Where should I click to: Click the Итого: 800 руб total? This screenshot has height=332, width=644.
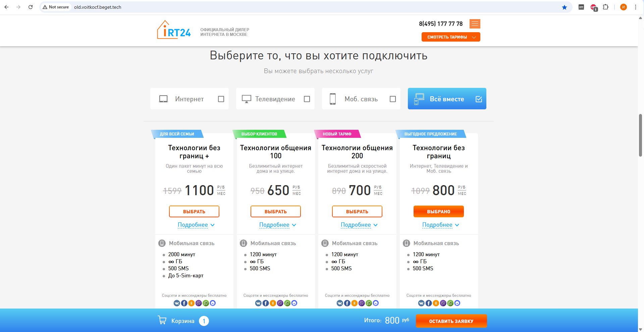coord(387,320)
